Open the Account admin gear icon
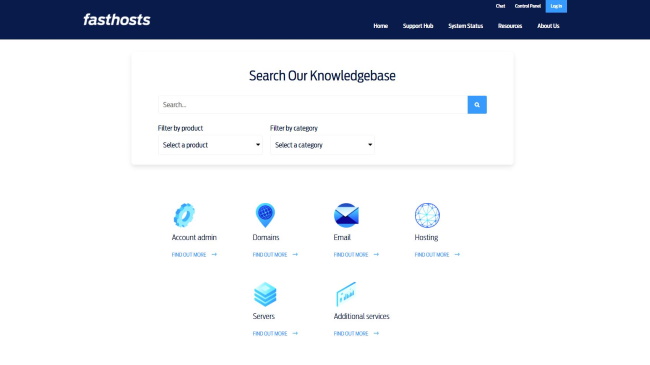The image size is (650, 365). point(184,215)
